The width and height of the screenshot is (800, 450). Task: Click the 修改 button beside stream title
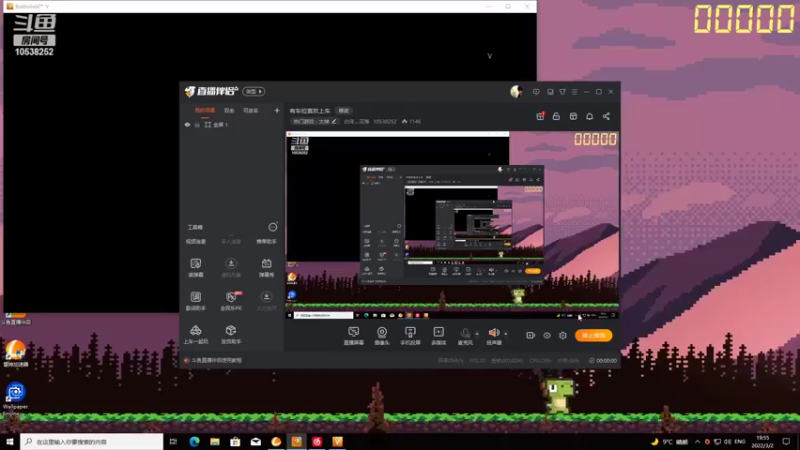[344, 111]
